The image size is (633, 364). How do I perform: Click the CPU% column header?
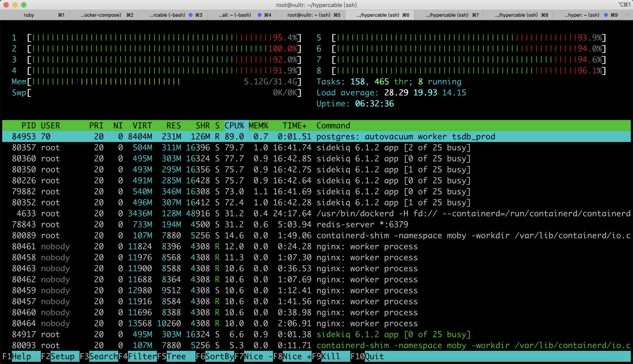[234, 126]
